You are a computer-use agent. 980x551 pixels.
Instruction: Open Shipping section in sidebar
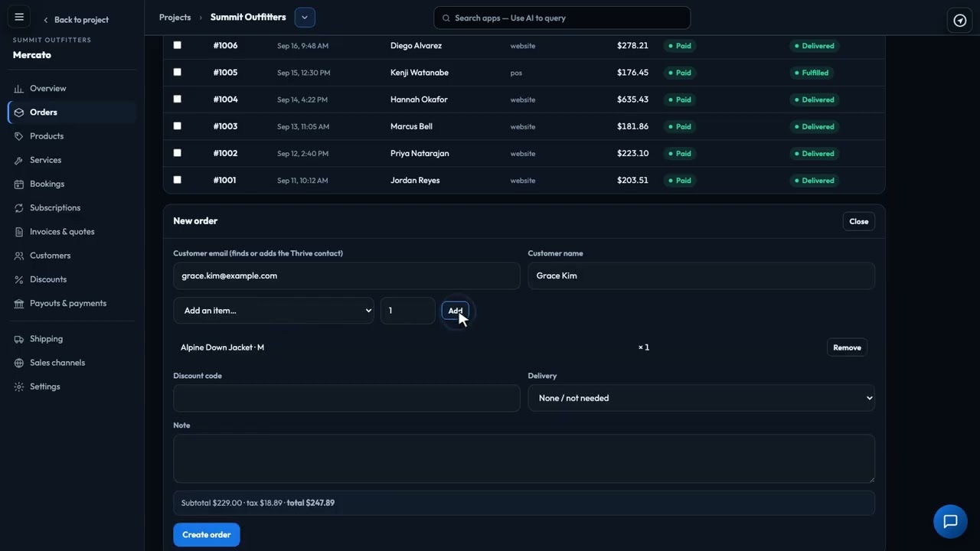[73, 339]
